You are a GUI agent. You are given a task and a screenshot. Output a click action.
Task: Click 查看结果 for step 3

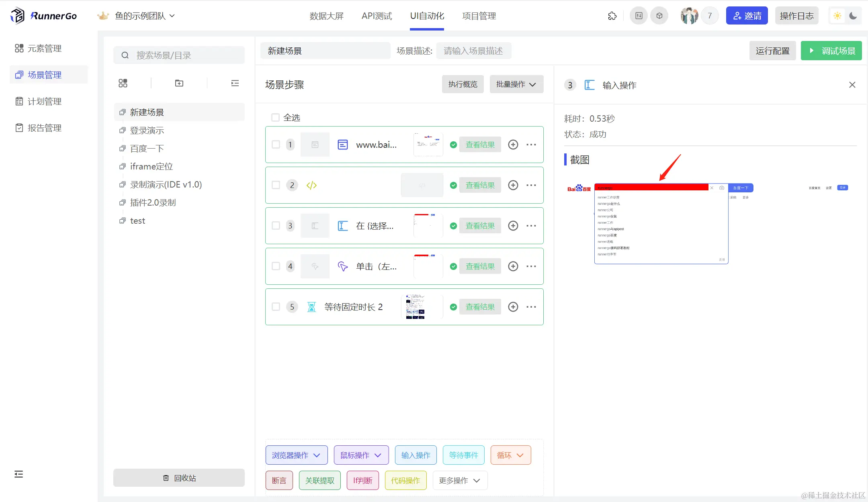[480, 226]
